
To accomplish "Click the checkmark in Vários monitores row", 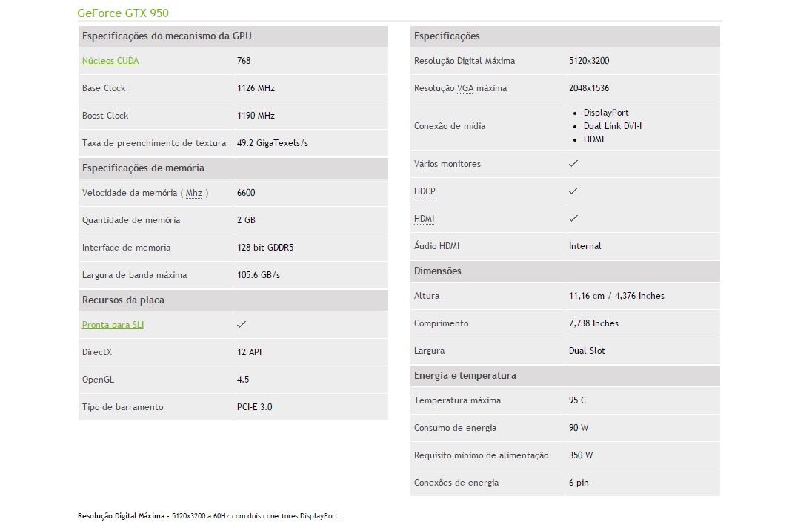I will [573, 163].
